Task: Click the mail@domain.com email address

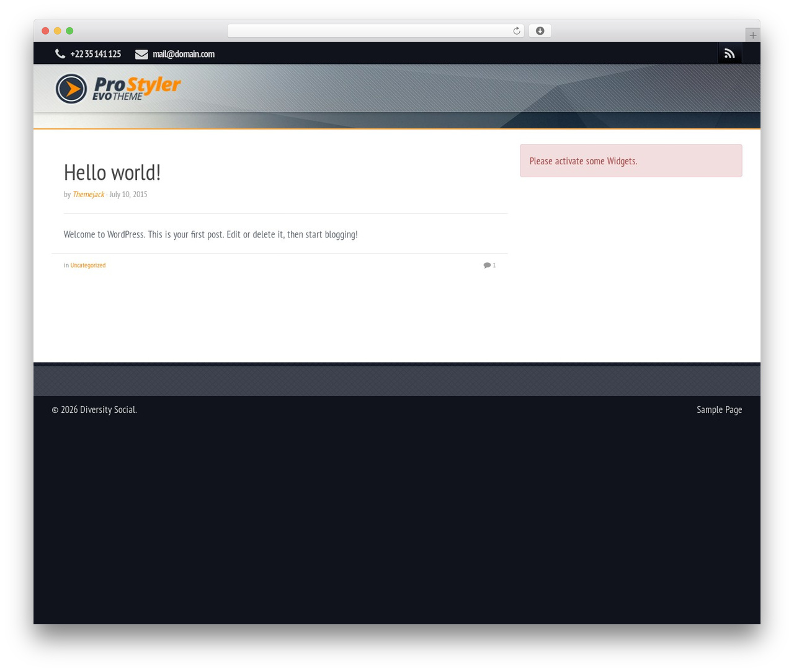Action: point(184,54)
